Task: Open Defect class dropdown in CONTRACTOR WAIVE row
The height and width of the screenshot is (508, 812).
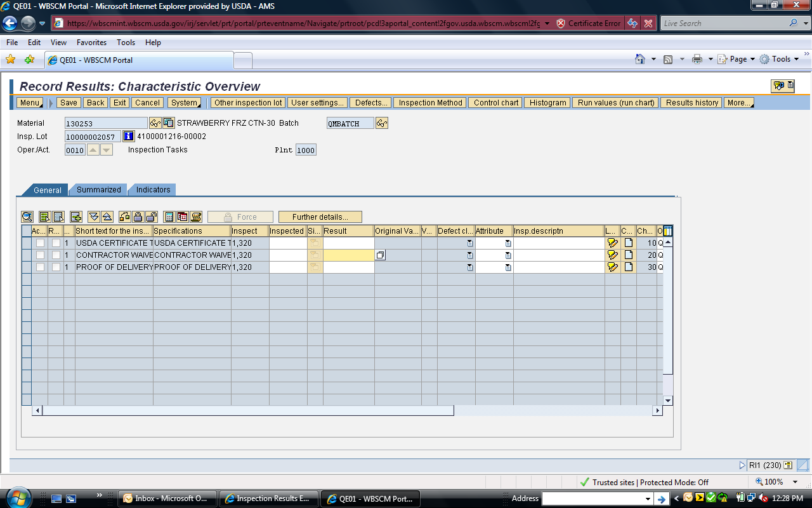Action: [469, 255]
